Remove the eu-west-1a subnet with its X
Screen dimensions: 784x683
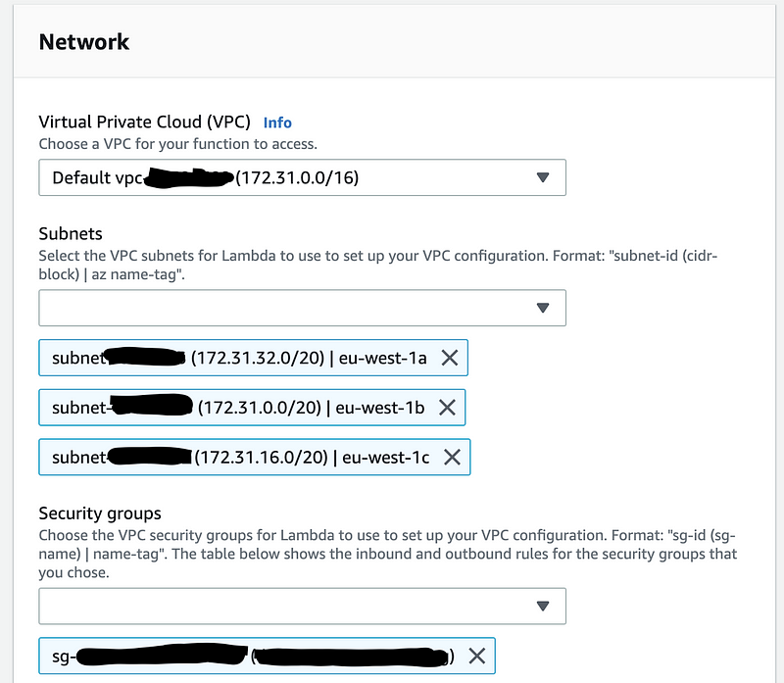450,358
